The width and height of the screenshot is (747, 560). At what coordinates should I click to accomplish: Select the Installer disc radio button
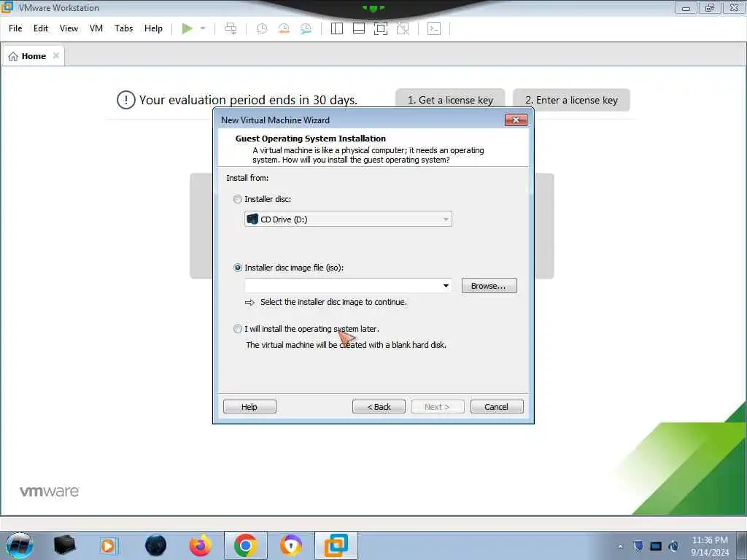[x=238, y=199]
